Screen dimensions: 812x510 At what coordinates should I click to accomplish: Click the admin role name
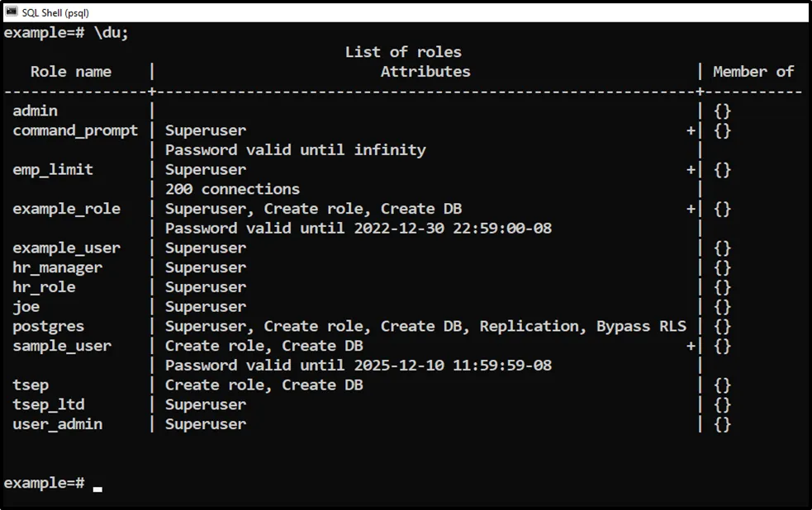36,111
